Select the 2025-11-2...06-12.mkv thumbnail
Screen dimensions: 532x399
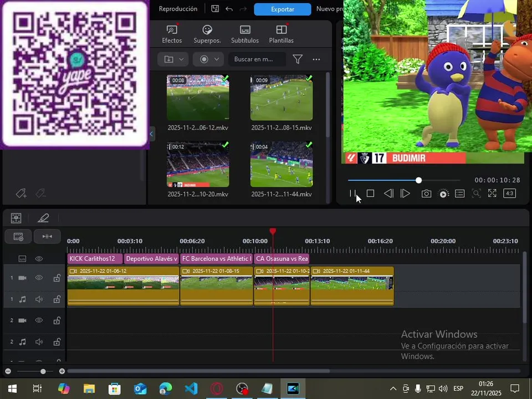198,98
